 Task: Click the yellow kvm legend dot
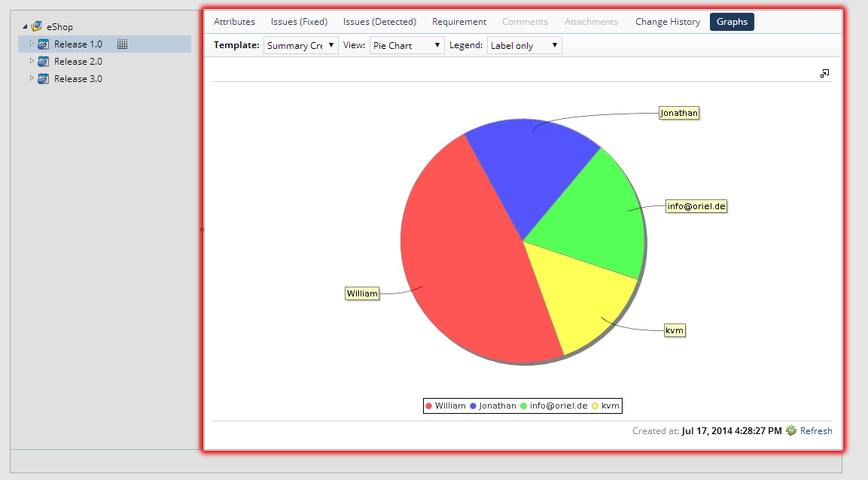pyautogui.click(x=595, y=406)
